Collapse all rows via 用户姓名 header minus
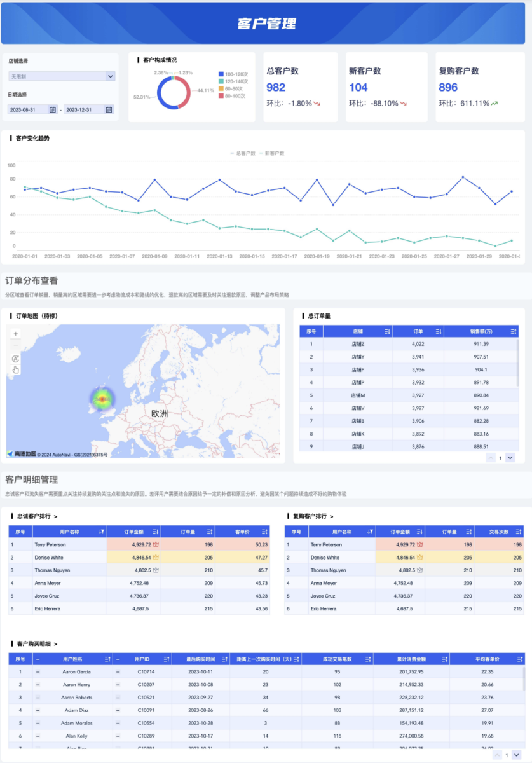This screenshot has height=763, width=532. [x=38, y=659]
